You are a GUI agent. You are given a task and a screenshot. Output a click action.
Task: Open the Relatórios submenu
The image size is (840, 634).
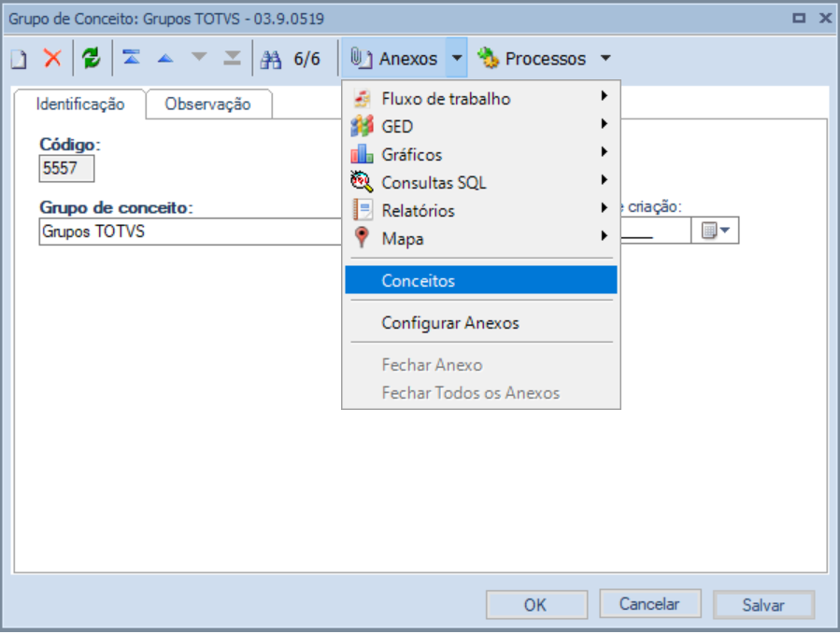481,210
